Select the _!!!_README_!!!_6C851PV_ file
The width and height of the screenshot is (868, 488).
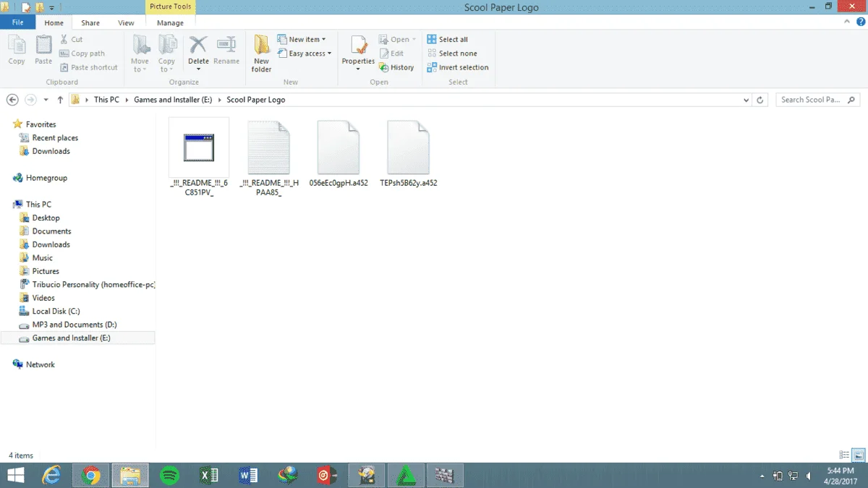[198, 156]
